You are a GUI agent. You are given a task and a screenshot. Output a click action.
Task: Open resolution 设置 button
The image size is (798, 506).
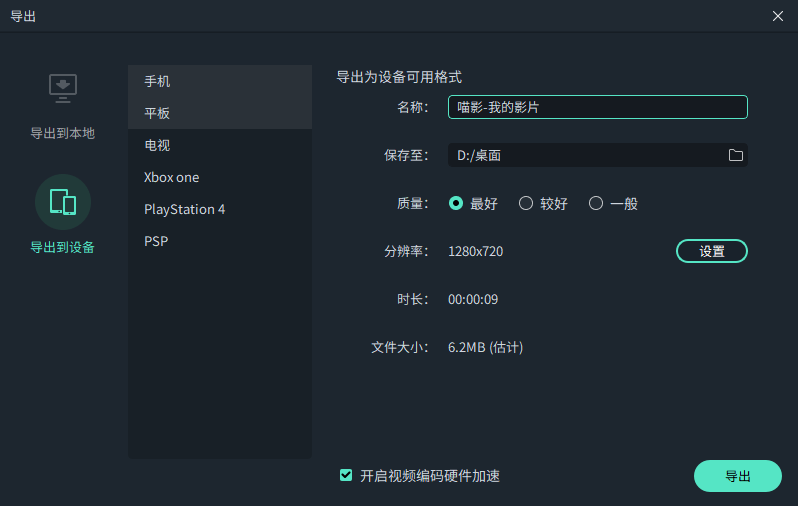tap(712, 251)
